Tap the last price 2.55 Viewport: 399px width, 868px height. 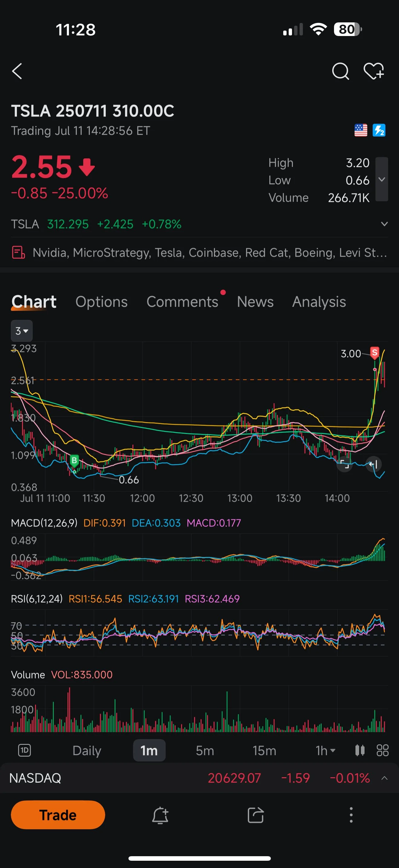41,167
